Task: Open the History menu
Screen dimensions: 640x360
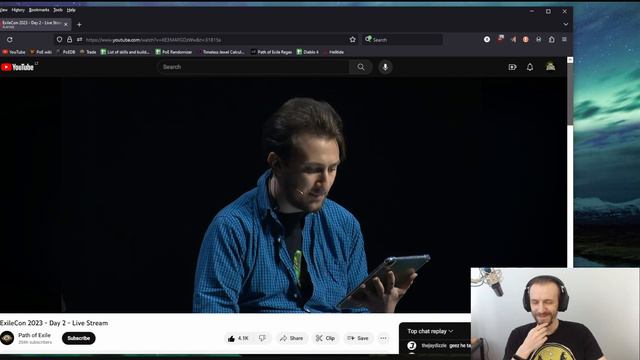Action: click(x=18, y=10)
